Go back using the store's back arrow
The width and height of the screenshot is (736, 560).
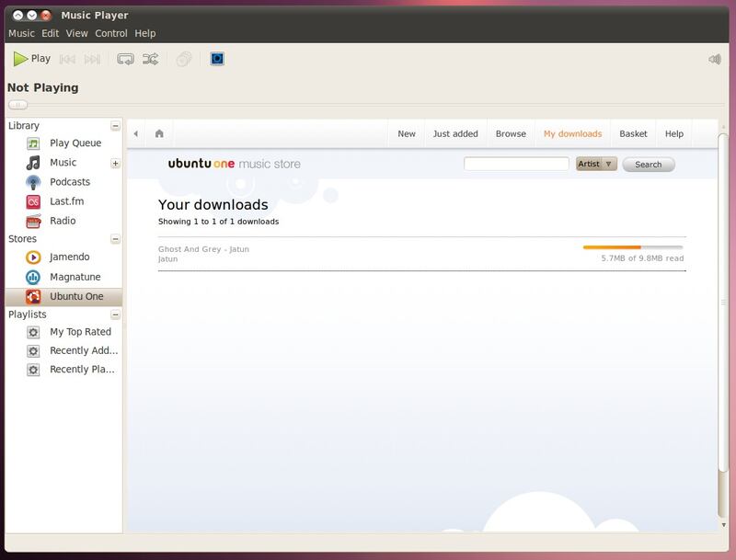tap(136, 133)
